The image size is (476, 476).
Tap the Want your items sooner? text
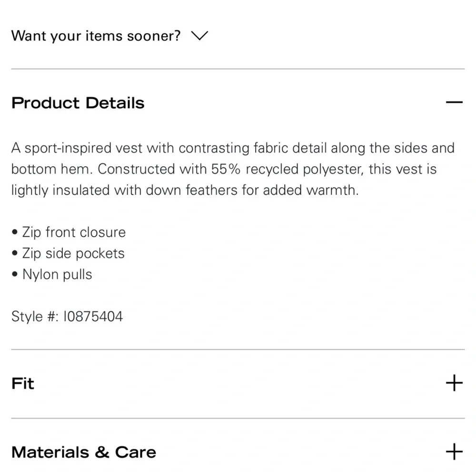click(x=96, y=36)
